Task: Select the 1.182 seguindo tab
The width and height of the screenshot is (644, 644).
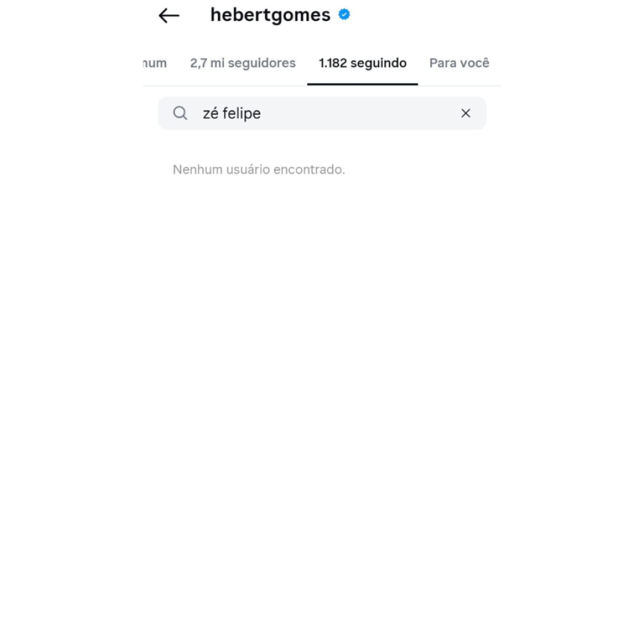Action: (x=363, y=64)
